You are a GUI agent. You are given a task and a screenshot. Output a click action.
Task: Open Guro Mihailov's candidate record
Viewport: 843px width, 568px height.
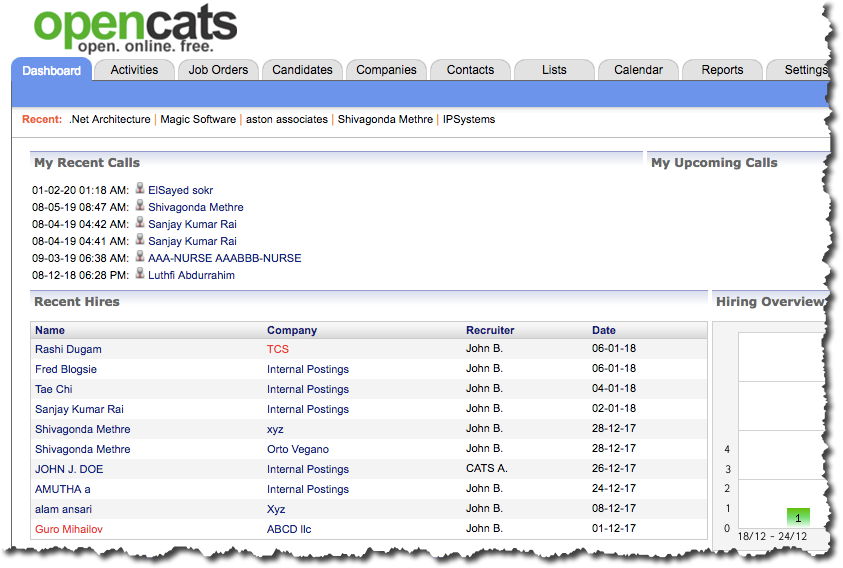pos(68,529)
